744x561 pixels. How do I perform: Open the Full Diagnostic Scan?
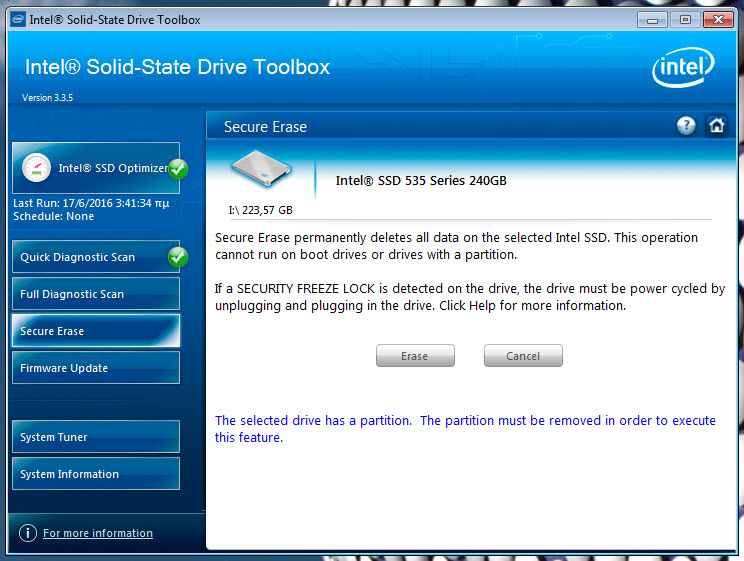click(x=96, y=294)
